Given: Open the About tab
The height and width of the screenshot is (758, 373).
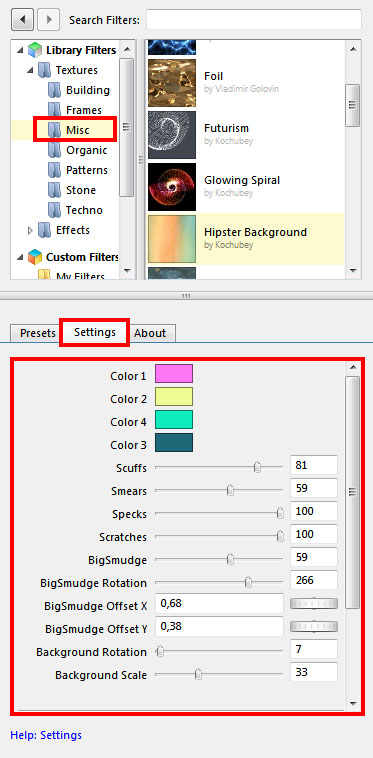Looking at the screenshot, I should (150, 333).
